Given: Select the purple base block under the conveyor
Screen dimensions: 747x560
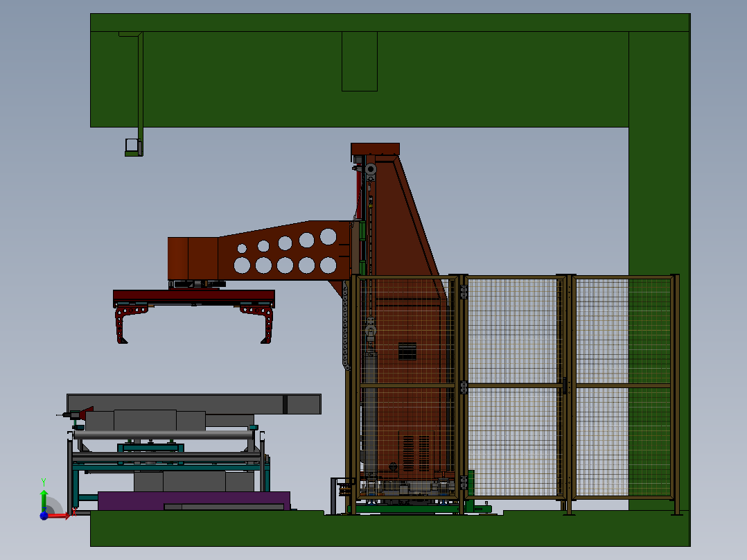Looking at the screenshot, I should click(194, 500).
